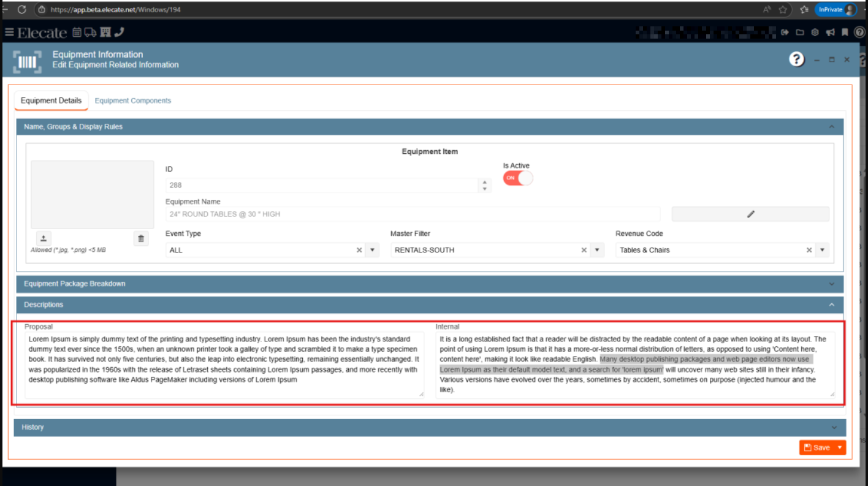This screenshot has width=868, height=486.
Task: Click the pencil edit button for Equipment Name
Action: pos(750,214)
